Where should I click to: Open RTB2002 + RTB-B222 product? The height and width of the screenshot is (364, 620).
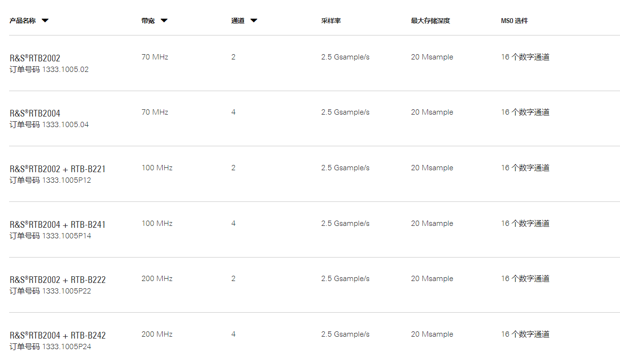tap(58, 280)
